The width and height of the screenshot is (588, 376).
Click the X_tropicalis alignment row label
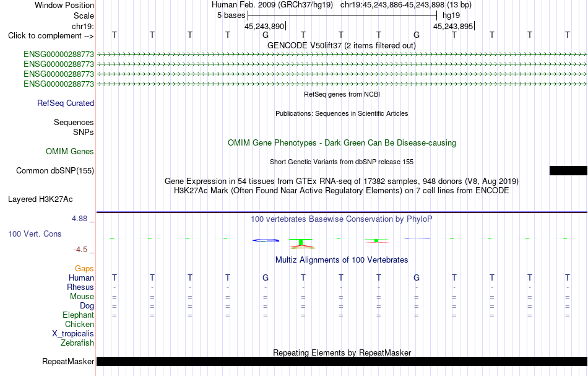73,334
